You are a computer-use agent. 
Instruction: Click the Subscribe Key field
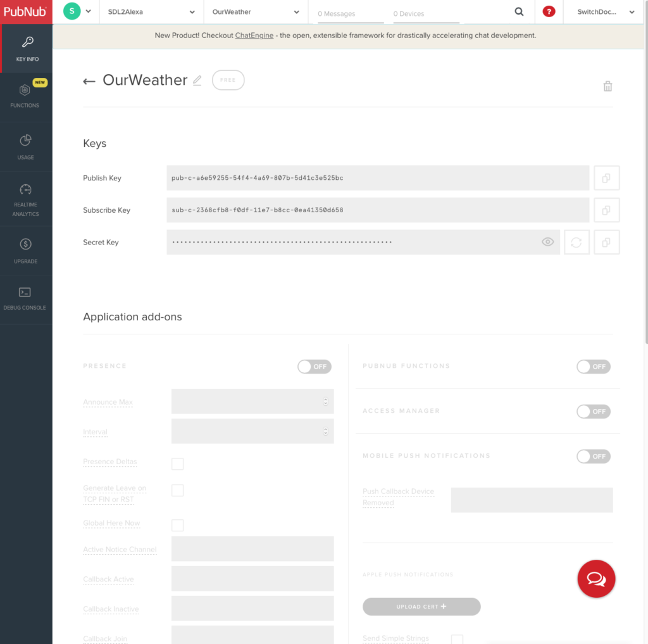(x=378, y=210)
